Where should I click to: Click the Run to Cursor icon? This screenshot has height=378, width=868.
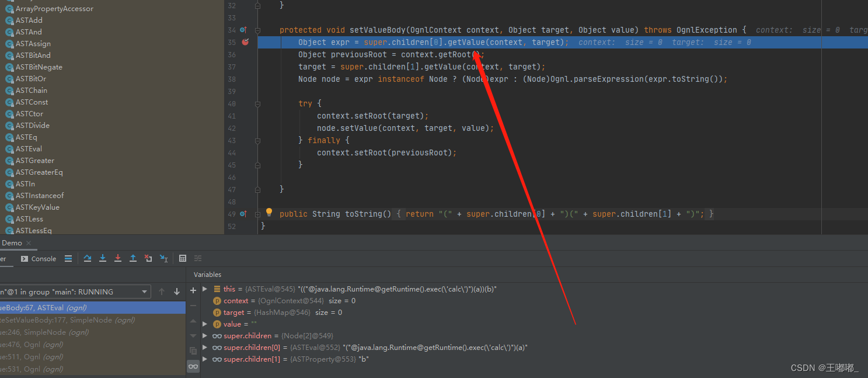click(x=164, y=258)
